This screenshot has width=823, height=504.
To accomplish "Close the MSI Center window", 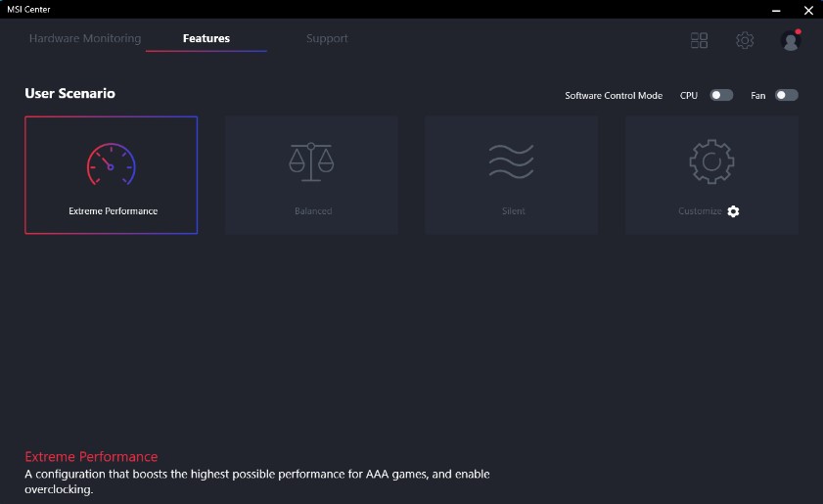I will (x=807, y=10).
